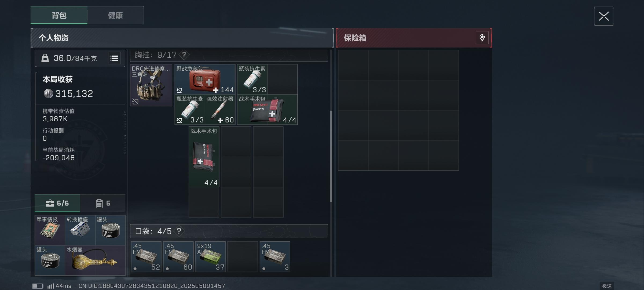Select the DRC advanced recon chest rig
This screenshot has width=644, height=290.
151,85
